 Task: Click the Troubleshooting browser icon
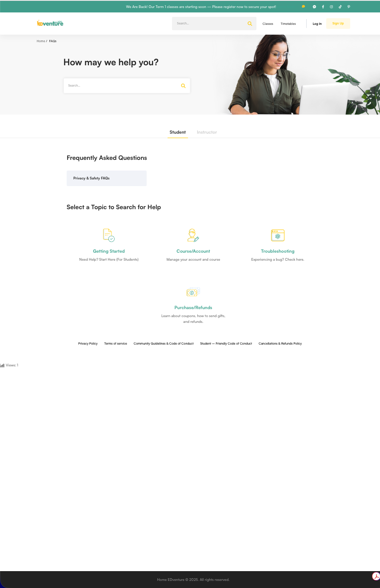pyautogui.click(x=277, y=235)
